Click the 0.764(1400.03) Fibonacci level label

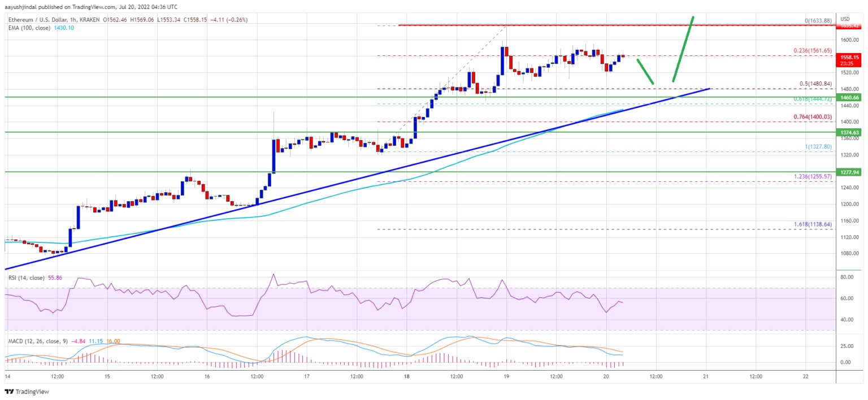(812, 116)
